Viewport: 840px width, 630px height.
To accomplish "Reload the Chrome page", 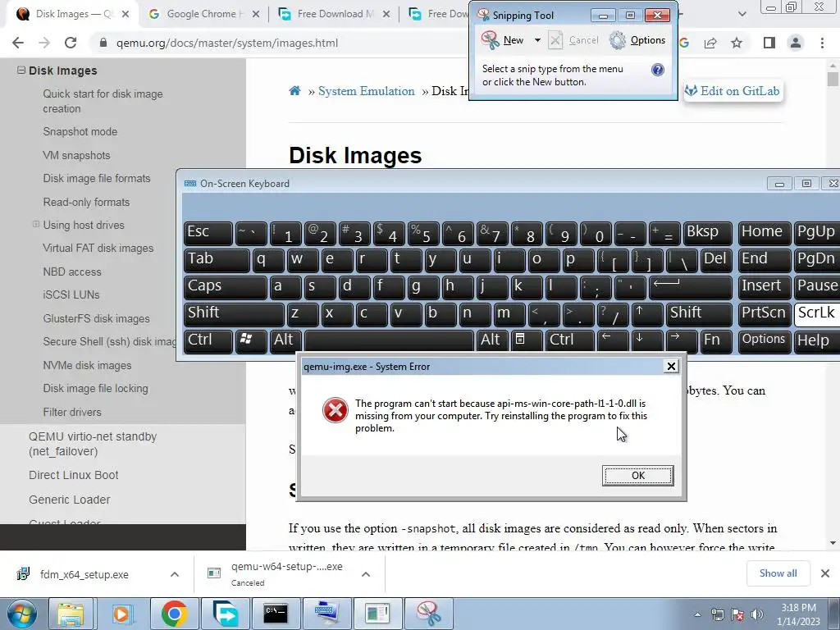I will coord(71,43).
